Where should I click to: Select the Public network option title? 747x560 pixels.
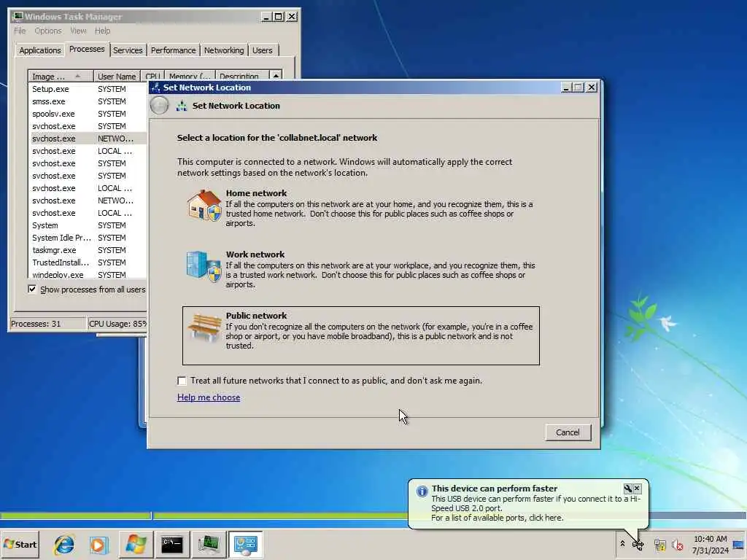click(256, 316)
